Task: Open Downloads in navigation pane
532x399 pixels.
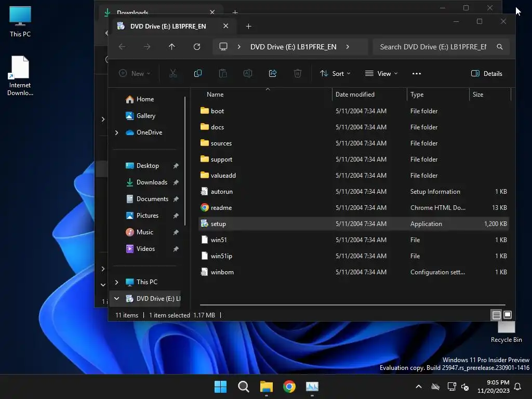Action: [x=152, y=182]
